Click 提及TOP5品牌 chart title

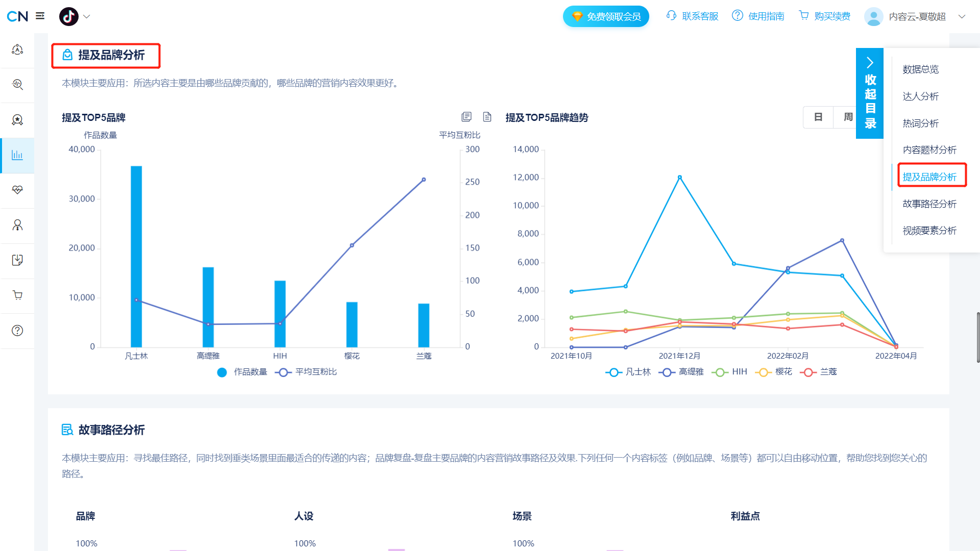tap(94, 118)
